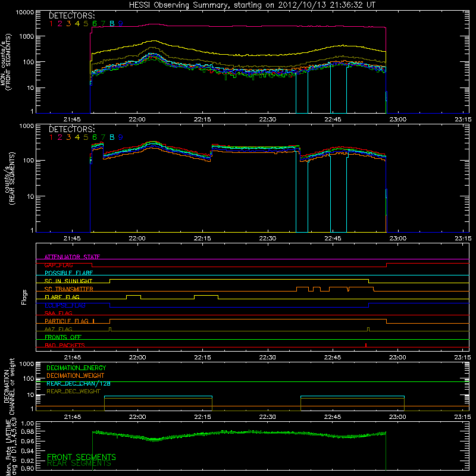Click the red spike on BAD_PACKETS trace
Viewport: 476px width, 476px height.
tap(366, 345)
